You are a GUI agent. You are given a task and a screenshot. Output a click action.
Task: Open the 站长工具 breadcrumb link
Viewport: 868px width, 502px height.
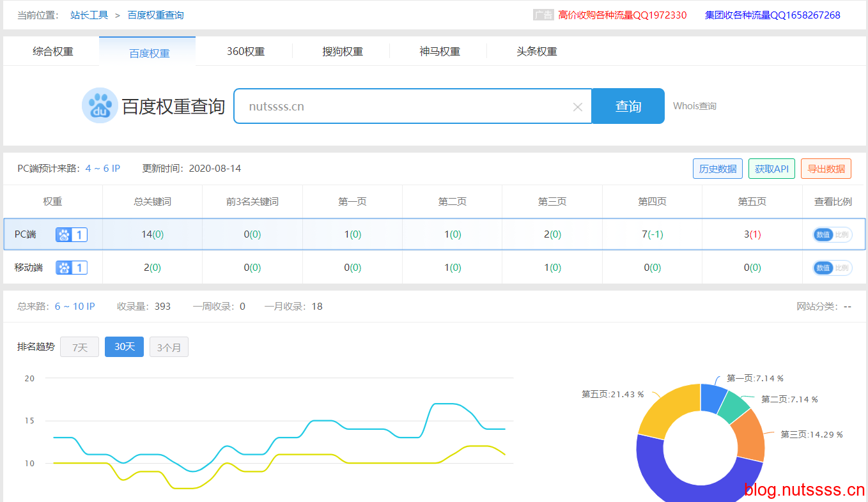[89, 15]
